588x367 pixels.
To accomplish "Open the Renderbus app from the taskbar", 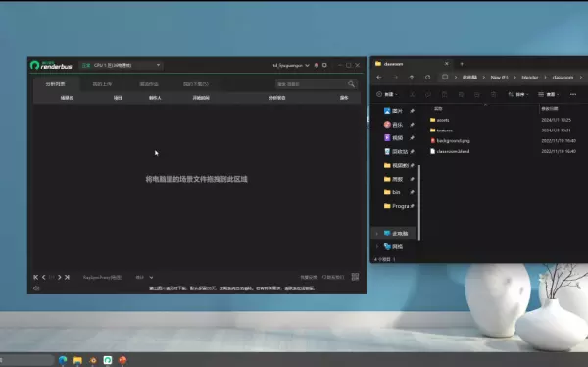I will coord(108,360).
